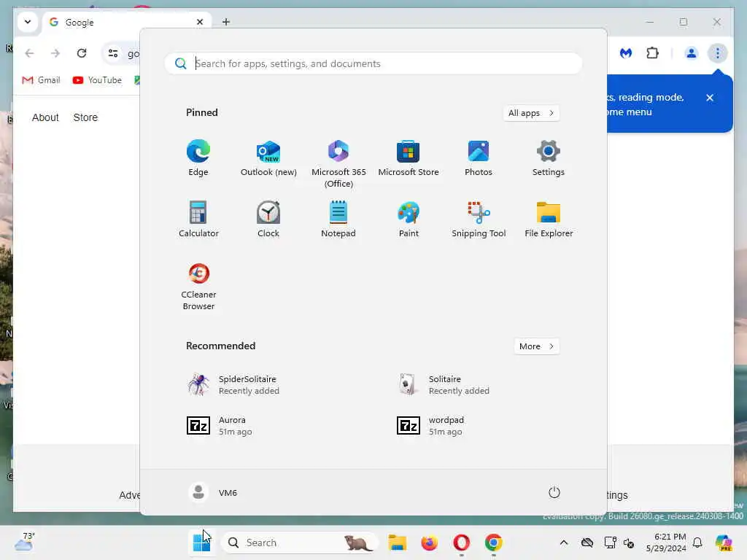The height and width of the screenshot is (560, 747).
Task: View site information icon in address bar
Action: (113, 53)
